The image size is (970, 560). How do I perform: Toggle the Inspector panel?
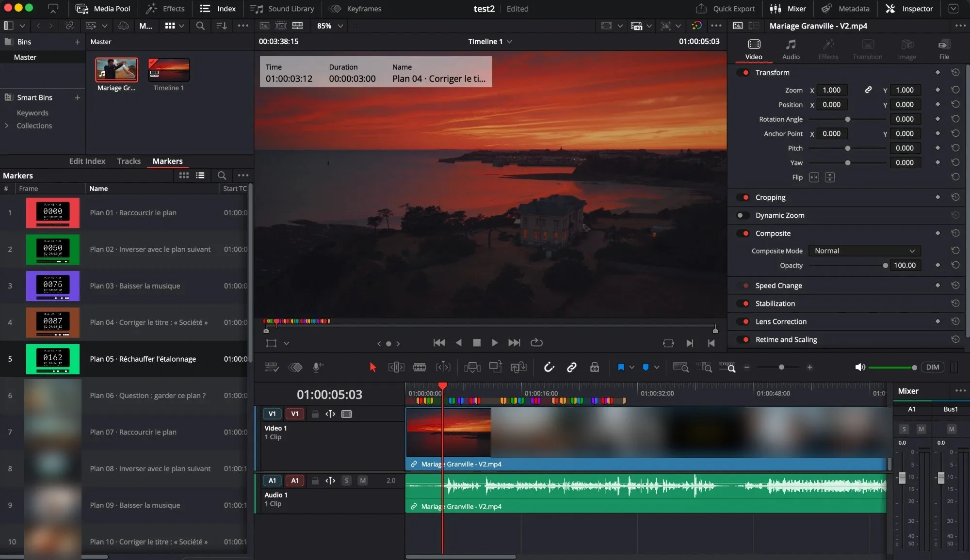[x=909, y=9]
